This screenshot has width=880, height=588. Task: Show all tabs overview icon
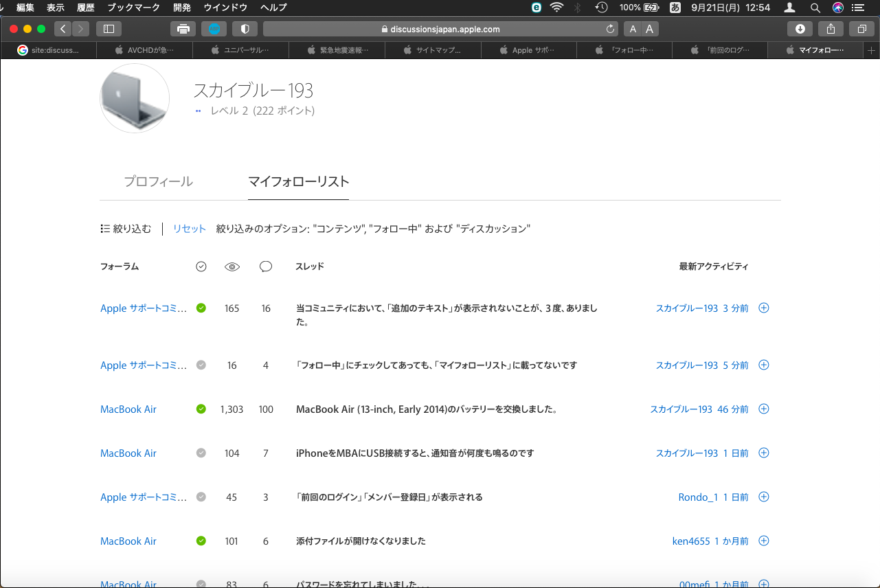click(861, 29)
